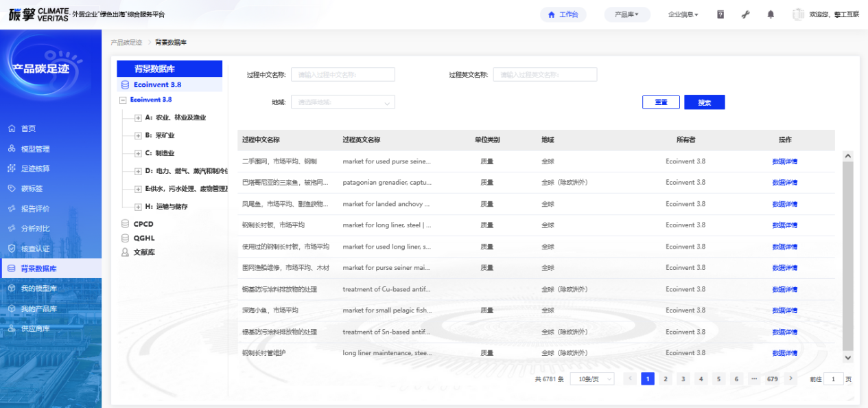The image size is (868, 408).
Task: Open 数据详情 for 凤尾鱼 row
Action: (x=784, y=204)
